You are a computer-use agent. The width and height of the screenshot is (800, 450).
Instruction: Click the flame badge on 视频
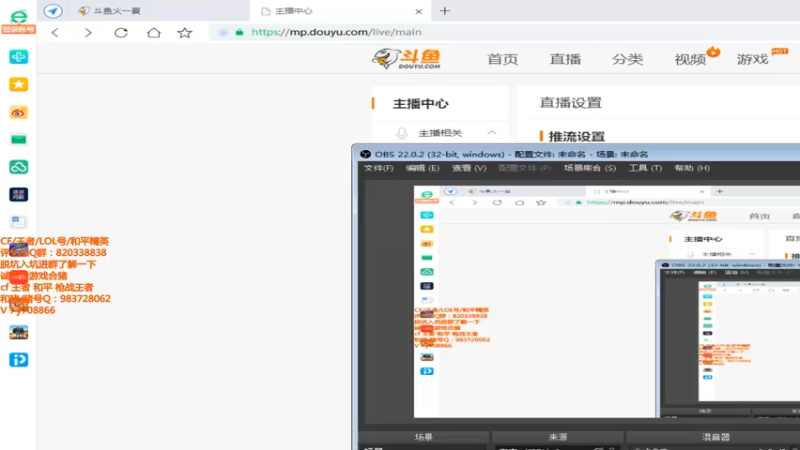click(713, 52)
